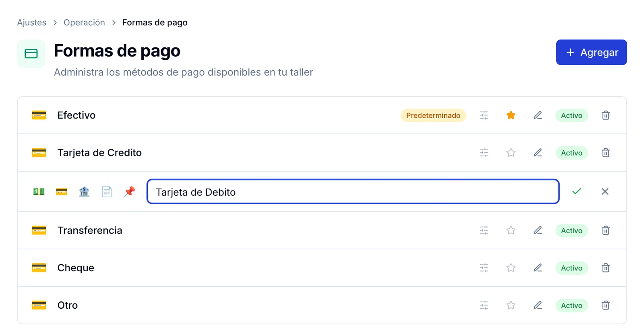Open settings sliders for Otro

pos(484,305)
